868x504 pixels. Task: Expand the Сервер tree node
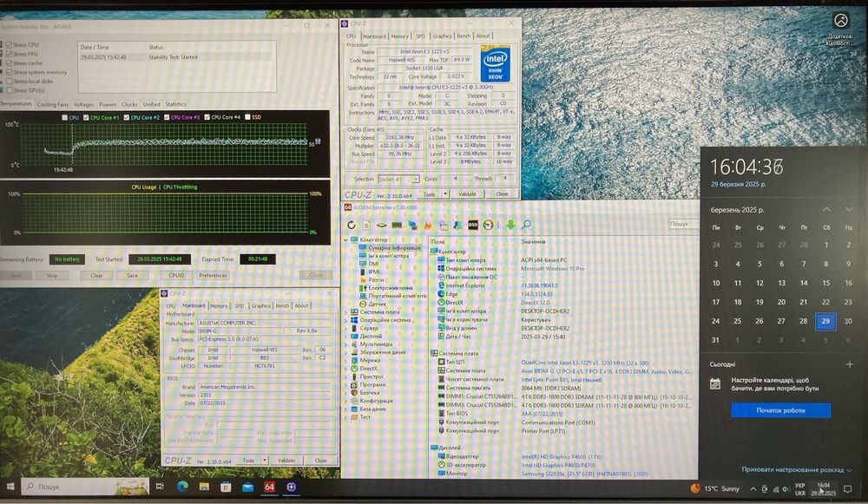[346, 328]
